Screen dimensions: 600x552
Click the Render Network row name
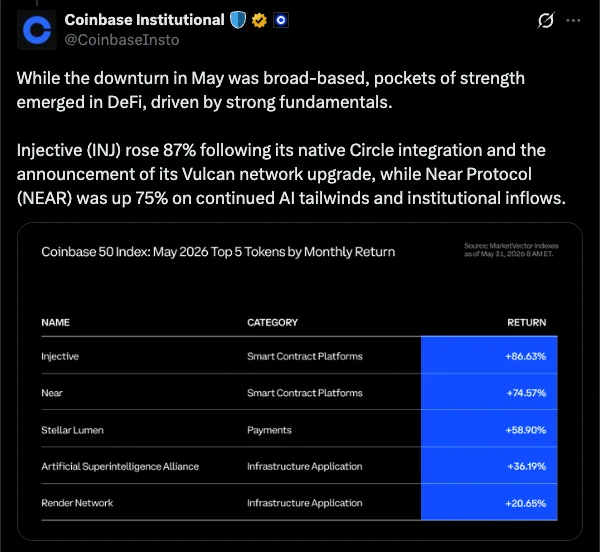pos(77,503)
